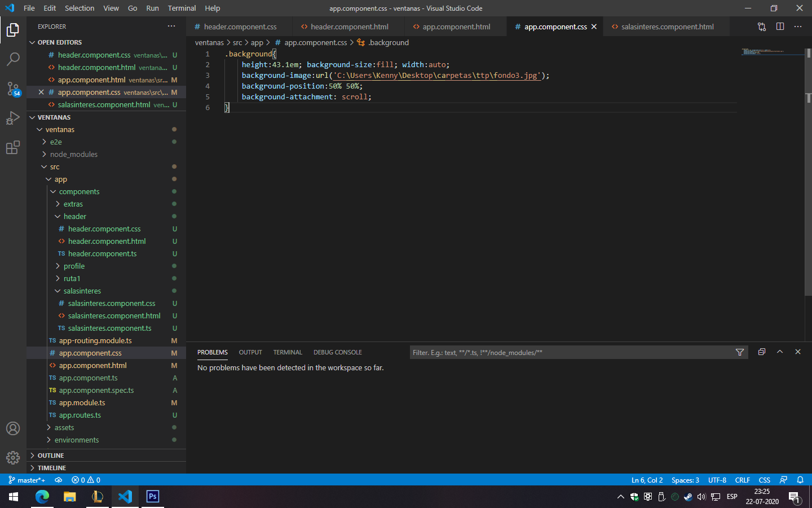Go to line via Ln 6, Col 2

[647, 480]
